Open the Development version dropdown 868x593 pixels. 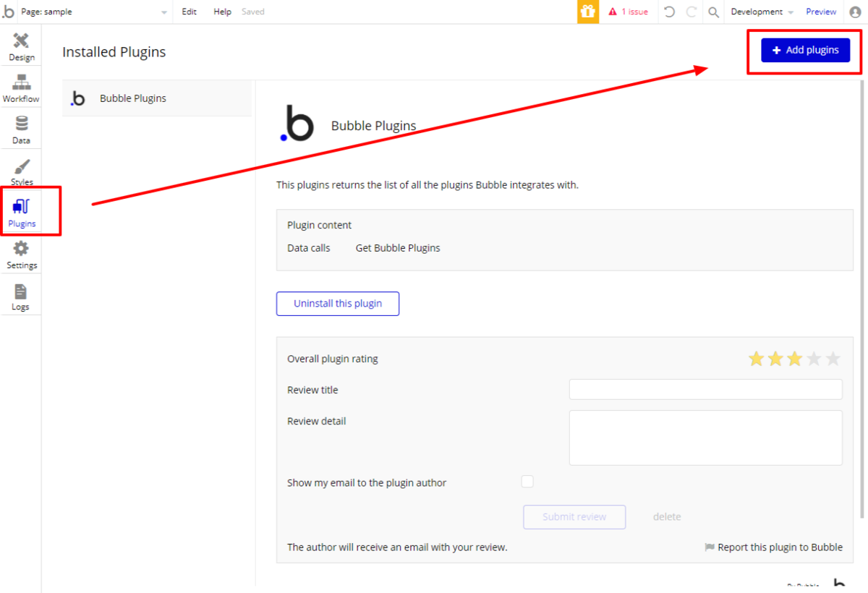762,12
